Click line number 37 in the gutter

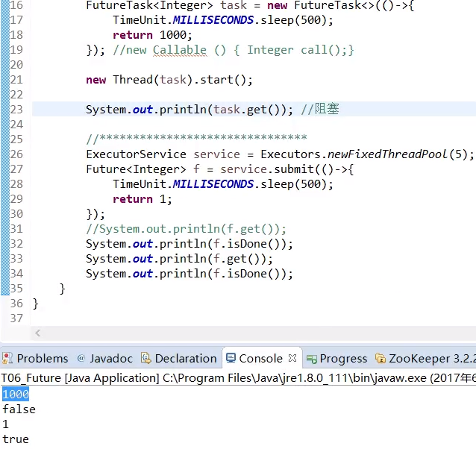(x=16, y=318)
